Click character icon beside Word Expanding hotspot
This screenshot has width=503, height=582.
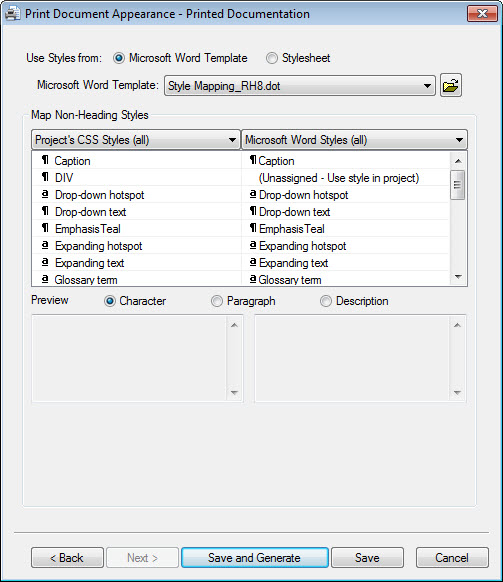tap(253, 245)
